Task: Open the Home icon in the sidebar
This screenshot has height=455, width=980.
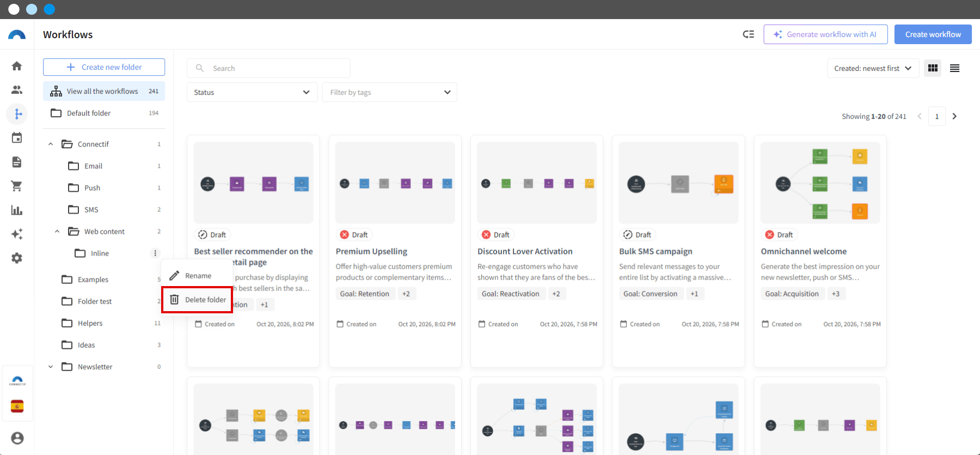Action: [17, 66]
